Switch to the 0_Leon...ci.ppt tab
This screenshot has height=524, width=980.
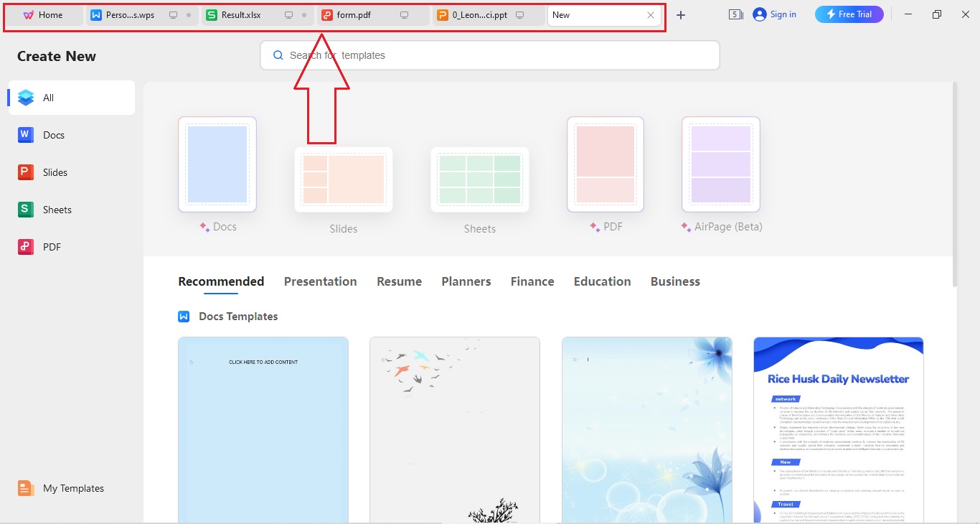[488, 15]
